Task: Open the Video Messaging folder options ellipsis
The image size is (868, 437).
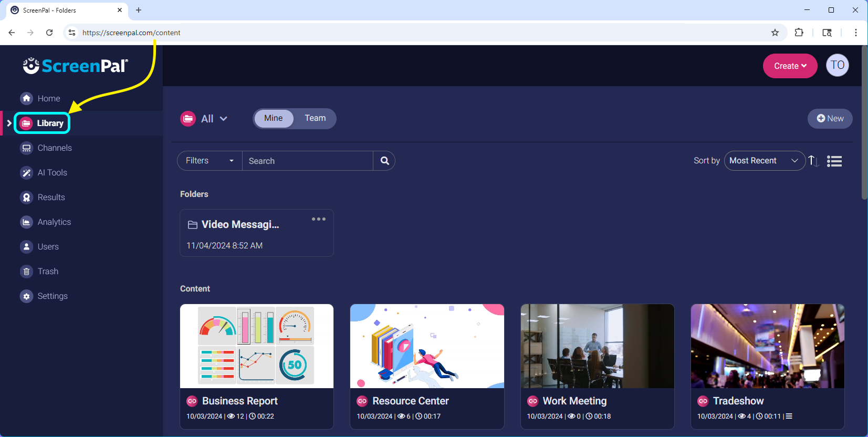Action: click(x=319, y=219)
